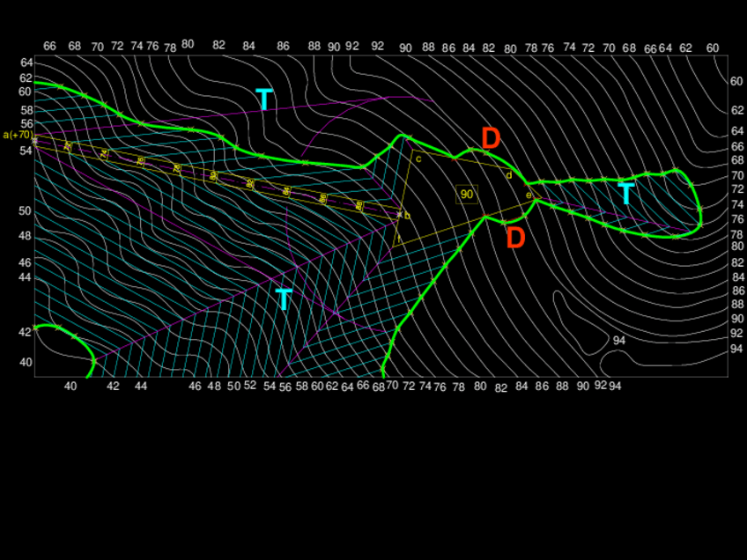Click the yellow point label f
Viewport: 747px width, 560px height.
[398, 239]
